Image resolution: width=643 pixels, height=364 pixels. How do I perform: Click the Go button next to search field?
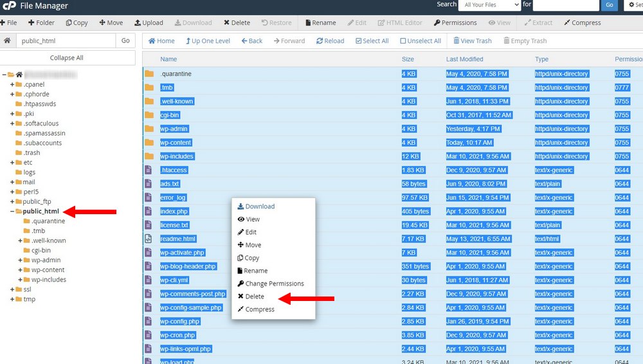(x=610, y=5)
